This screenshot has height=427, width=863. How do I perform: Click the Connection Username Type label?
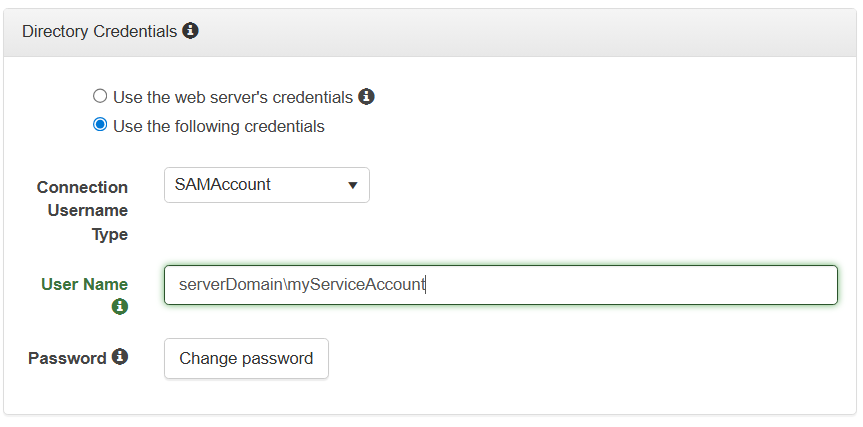(83, 210)
